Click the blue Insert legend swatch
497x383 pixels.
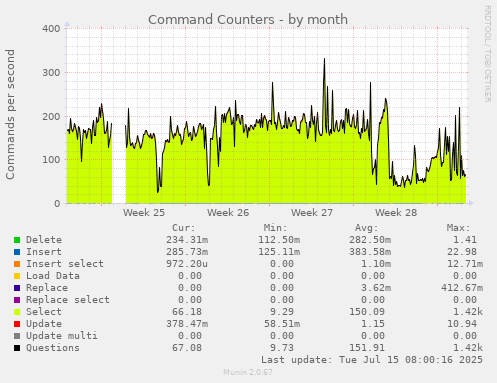(17, 252)
